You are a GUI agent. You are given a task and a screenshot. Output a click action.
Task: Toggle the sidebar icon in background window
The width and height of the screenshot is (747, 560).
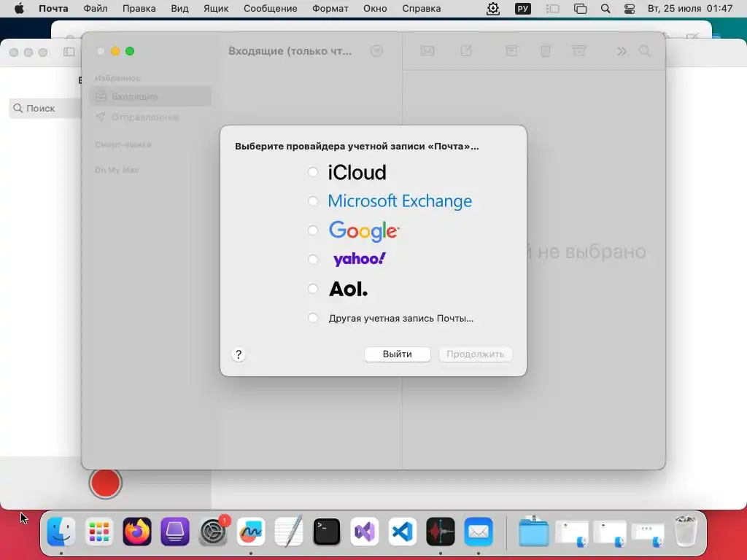pos(69,52)
